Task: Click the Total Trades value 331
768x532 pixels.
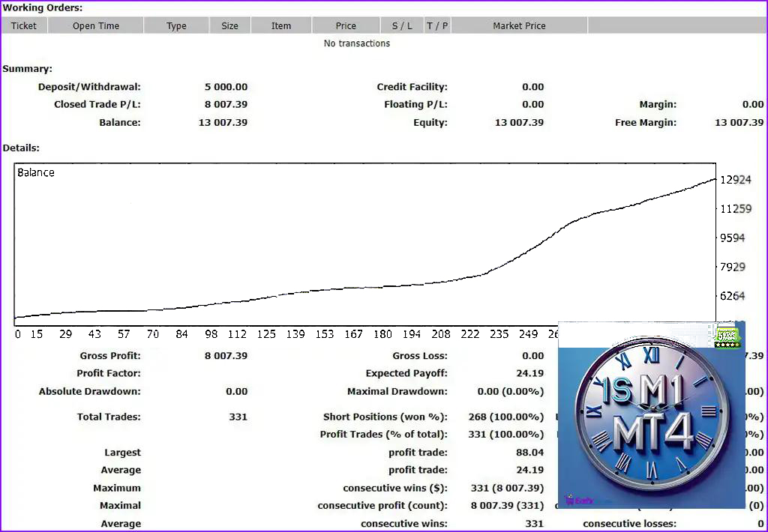Action: pyautogui.click(x=238, y=417)
